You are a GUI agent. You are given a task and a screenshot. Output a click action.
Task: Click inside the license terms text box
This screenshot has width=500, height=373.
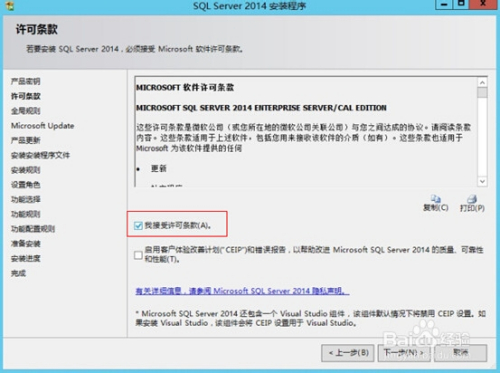coord(306,132)
